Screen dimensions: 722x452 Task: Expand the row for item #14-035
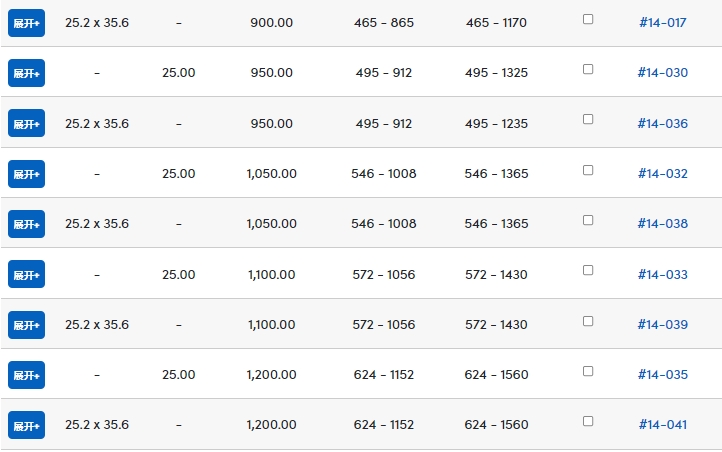click(26, 375)
